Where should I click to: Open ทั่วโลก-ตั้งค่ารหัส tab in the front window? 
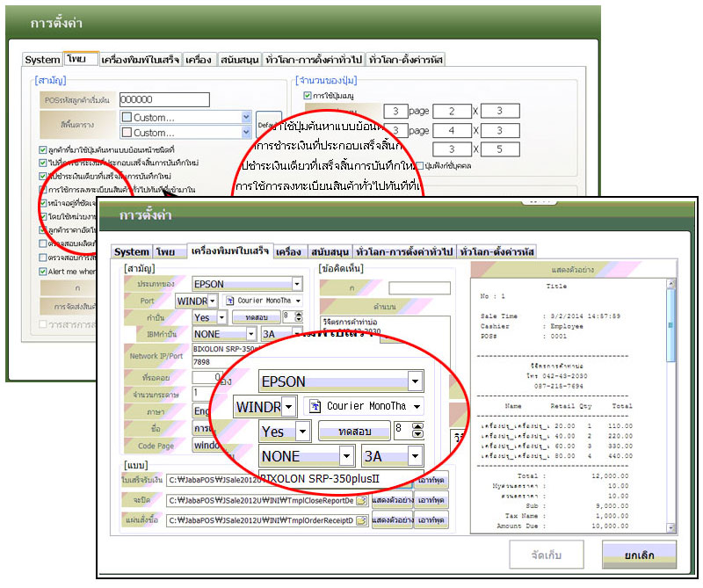coord(496,252)
